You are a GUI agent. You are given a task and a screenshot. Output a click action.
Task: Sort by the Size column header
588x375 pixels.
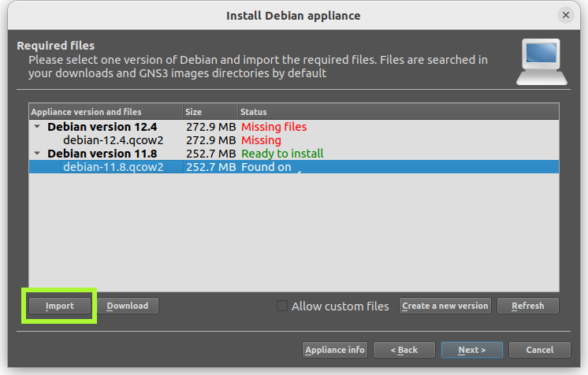point(210,112)
